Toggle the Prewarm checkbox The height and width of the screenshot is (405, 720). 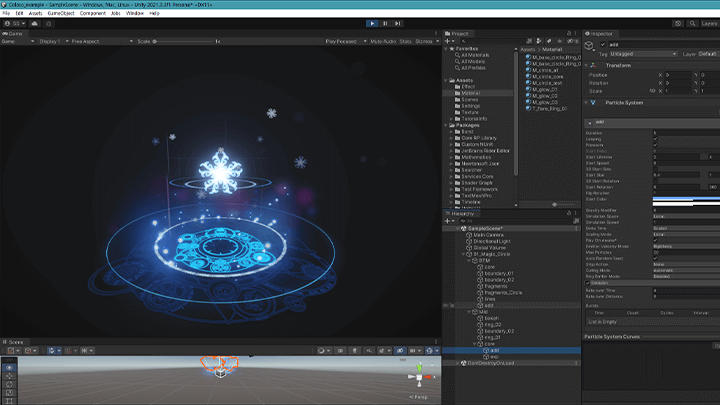click(x=655, y=145)
